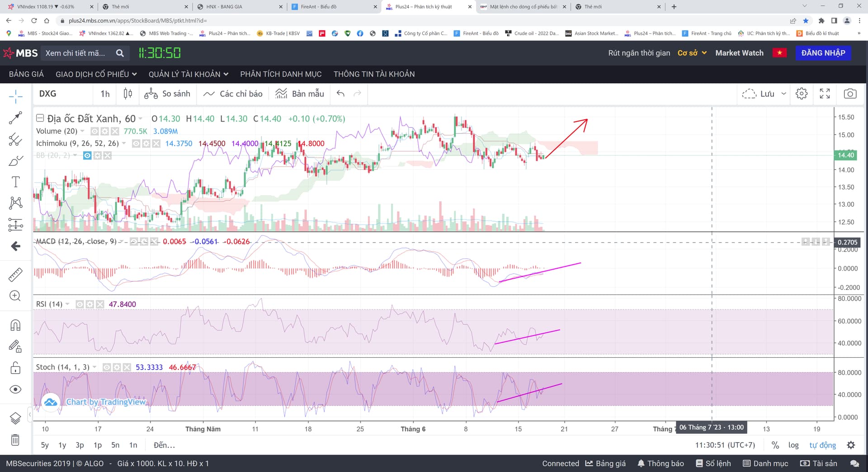Toggle Stoch indicator visibility
The height and width of the screenshot is (472, 868).
107,367
